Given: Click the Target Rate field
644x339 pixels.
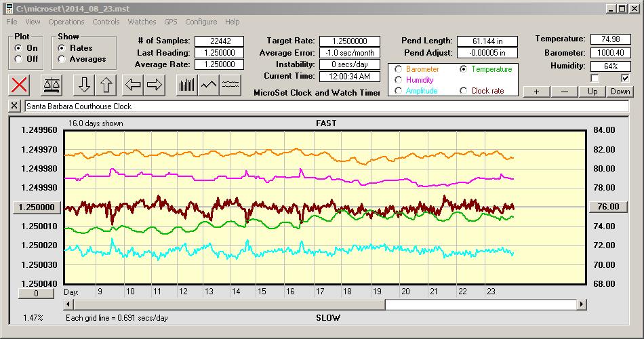Looking at the screenshot, I should coord(350,41).
